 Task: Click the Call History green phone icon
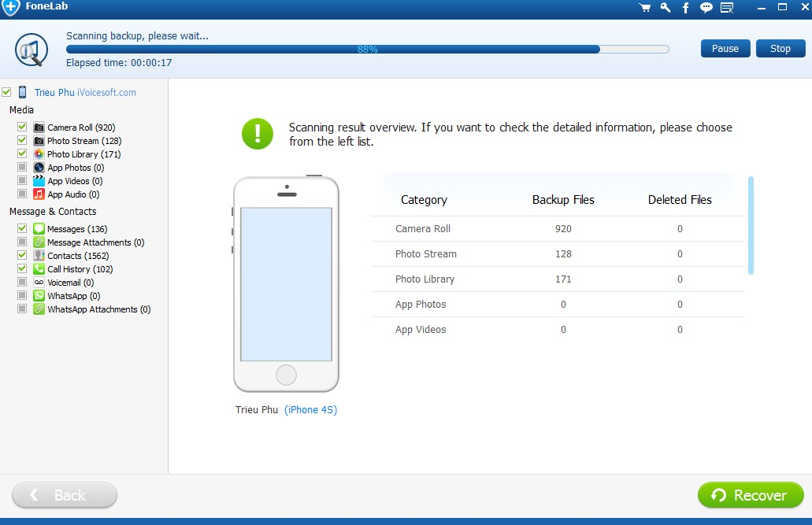click(38, 268)
